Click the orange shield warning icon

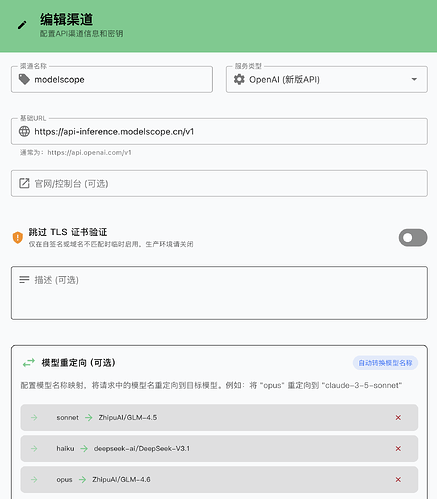coord(18,238)
